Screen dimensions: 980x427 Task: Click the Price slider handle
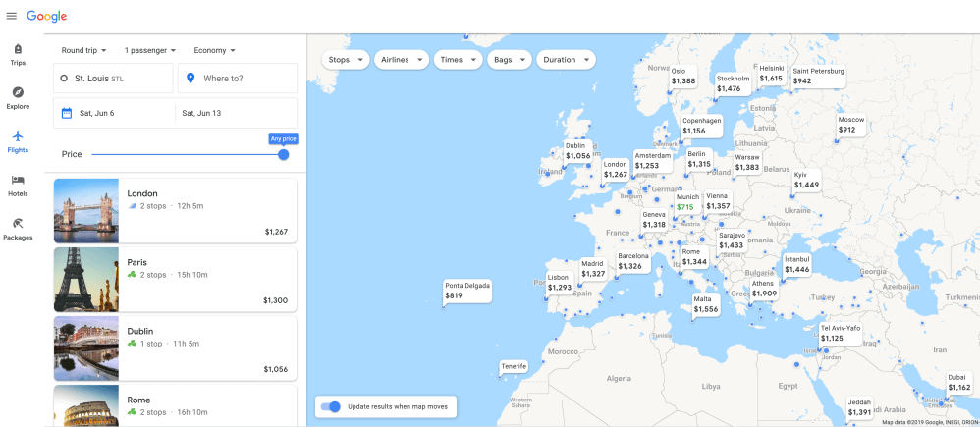point(283,154)
